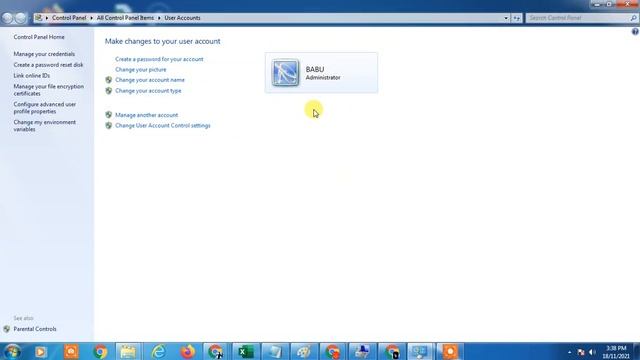Expand the arrow before Control Panel in the breadcrumb
Image resolution: width=640 pixels, height=360 pixels.
(47, 18)
